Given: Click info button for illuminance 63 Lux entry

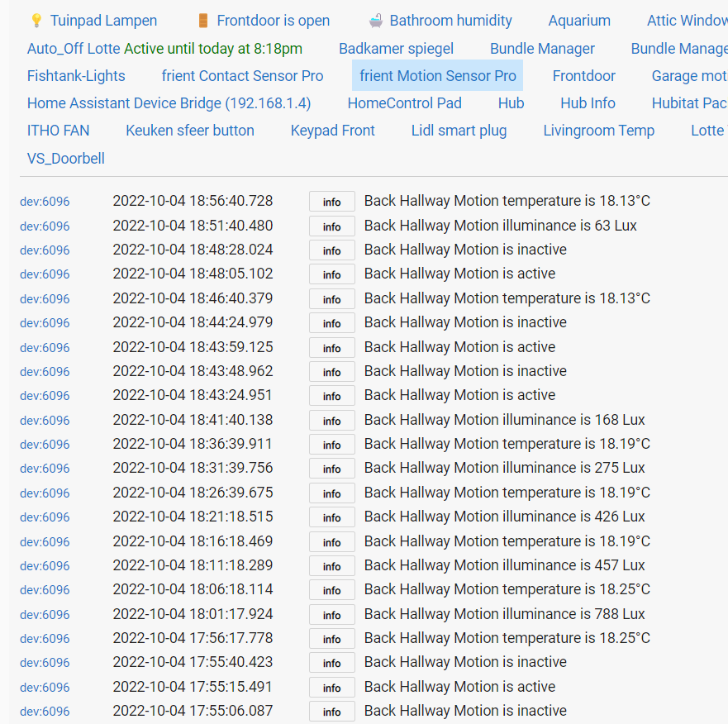Looking at the screenshot, I should [x=331, y=226].
